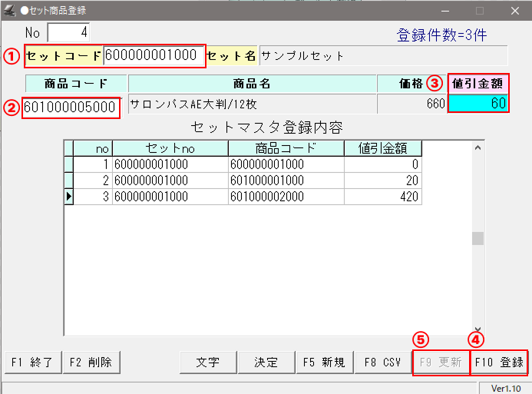Image resolution: width=532 pixels, height=394 pixels.
Task: Click the grid's 値引金額 column header
Action: point(382,147)
